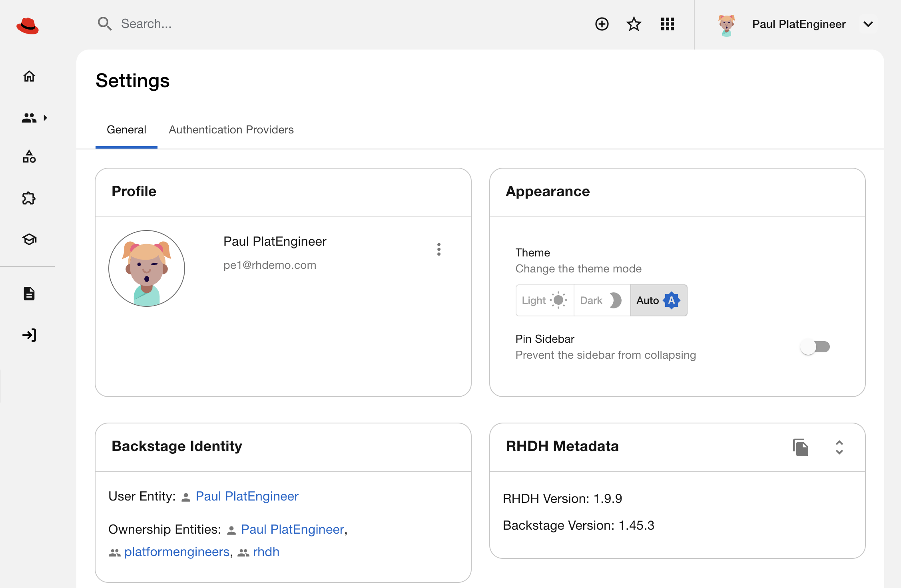This screenshot has width=901, height=588.
Task: Click the large profile avatar image
Action: [x=147, y=268]
